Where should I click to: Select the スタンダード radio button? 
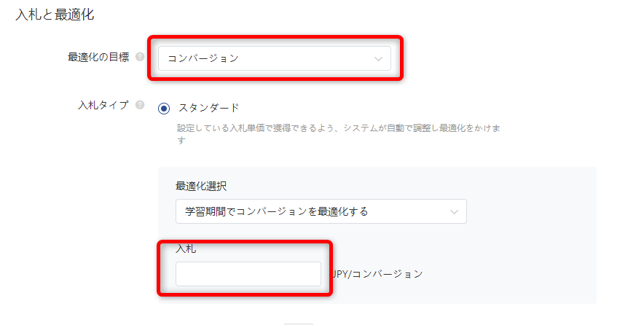coord(164,108)
